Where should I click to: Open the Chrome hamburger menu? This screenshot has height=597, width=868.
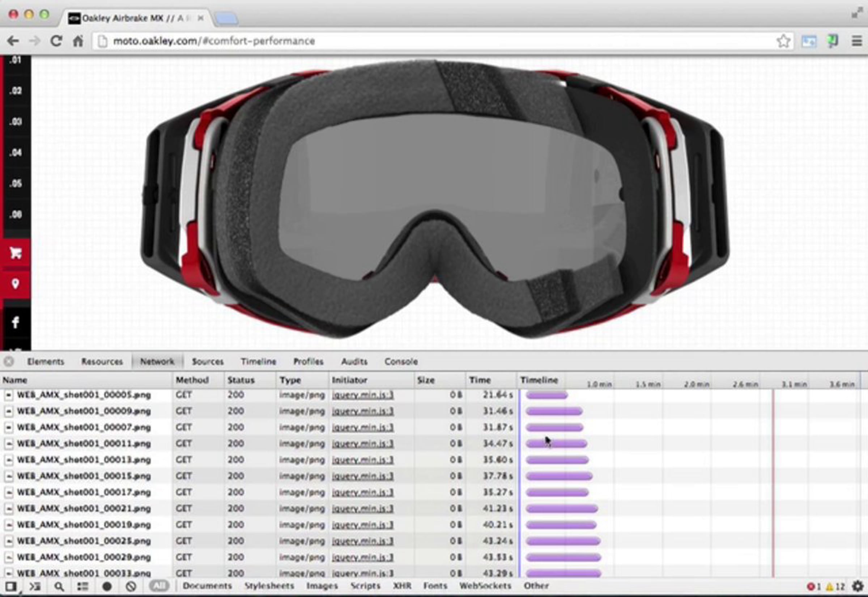[x=857, y=41]
